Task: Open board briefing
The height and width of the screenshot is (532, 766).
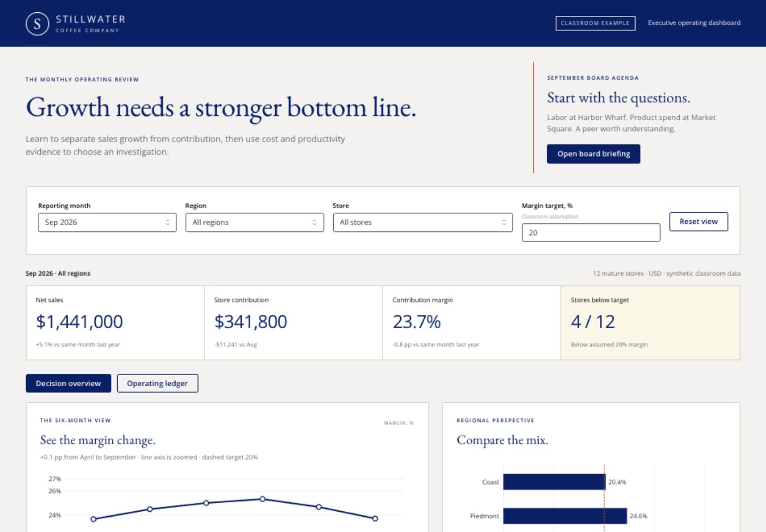Action: click(594, 154)
